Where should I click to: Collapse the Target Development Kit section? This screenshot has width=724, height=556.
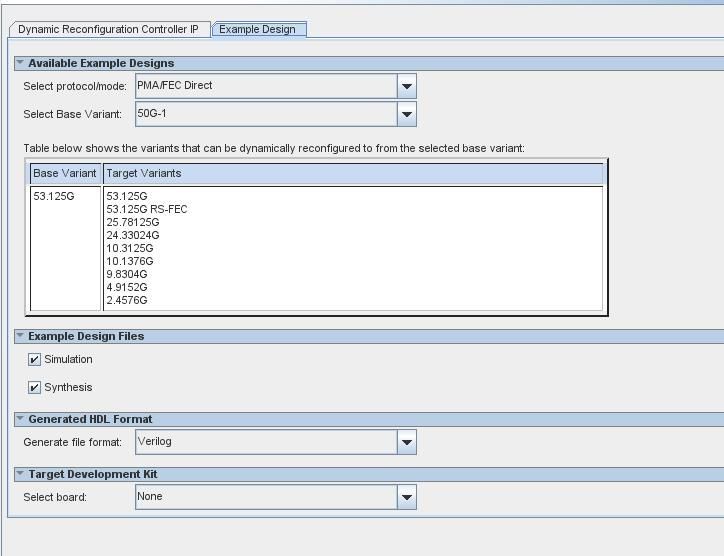pyautogui.click(x=20, y=474)
